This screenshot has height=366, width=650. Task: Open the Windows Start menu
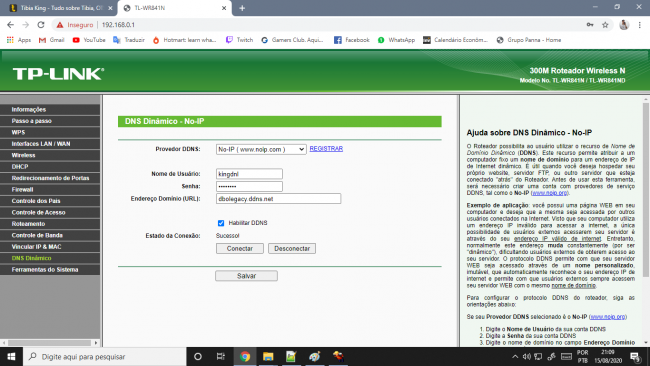(11, 356)
